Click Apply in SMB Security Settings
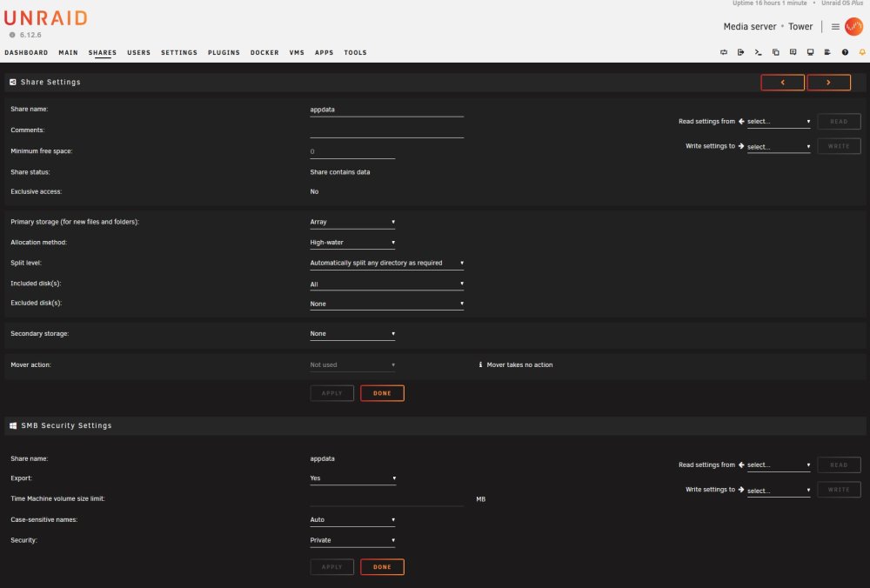 [331, 567]
